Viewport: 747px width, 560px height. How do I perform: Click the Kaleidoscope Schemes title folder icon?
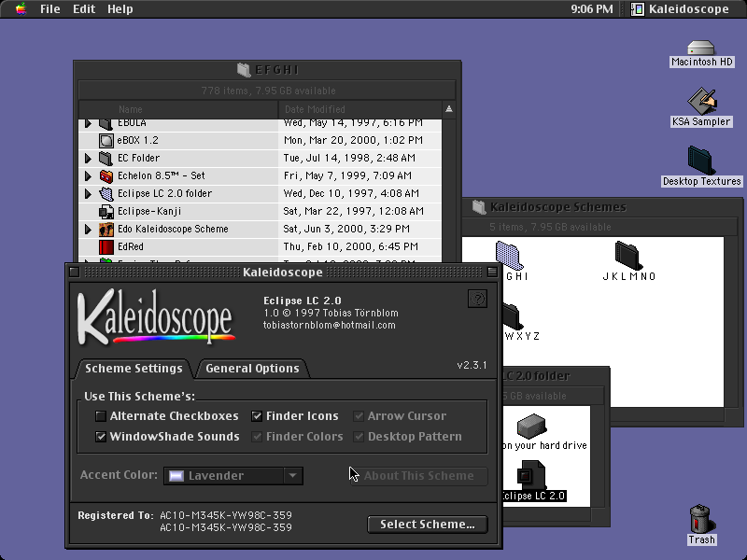[479, 207]
